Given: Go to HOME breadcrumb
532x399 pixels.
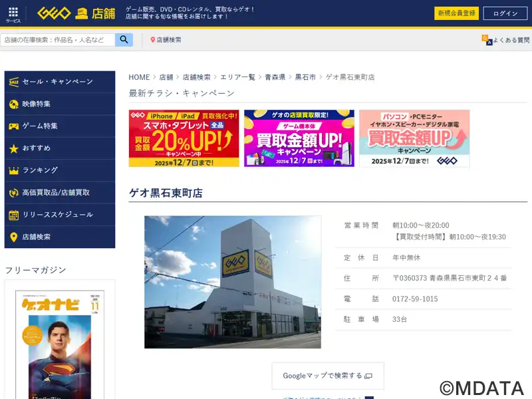Looking at the screenshot, I should click(x=139, y=77).
